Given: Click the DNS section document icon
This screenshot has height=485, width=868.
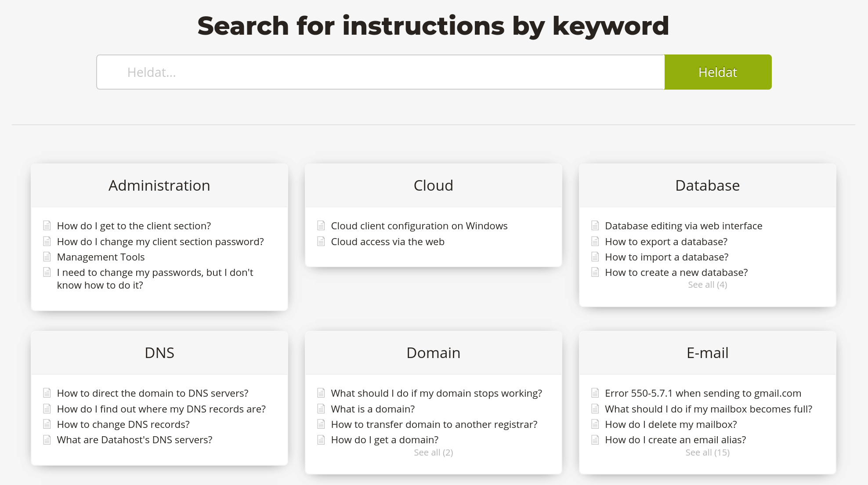Looking at the screenshot, I should [x=47, y=393].
